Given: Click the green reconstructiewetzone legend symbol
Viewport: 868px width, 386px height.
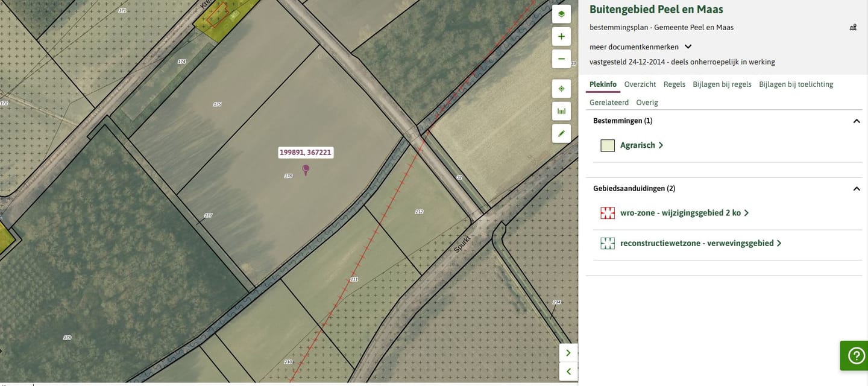Looking at the screenshot, I should pos(608,243).
